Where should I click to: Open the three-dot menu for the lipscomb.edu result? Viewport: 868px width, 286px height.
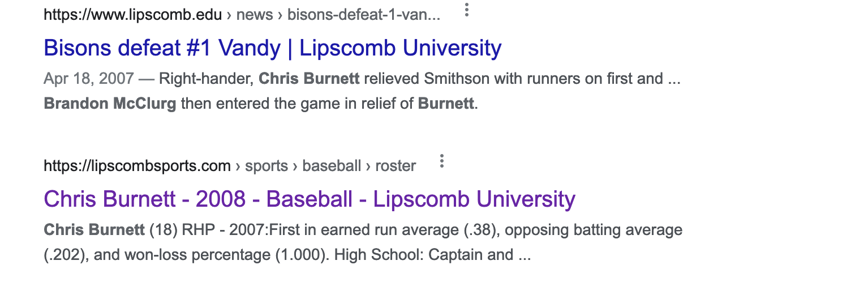coord(466,10)
